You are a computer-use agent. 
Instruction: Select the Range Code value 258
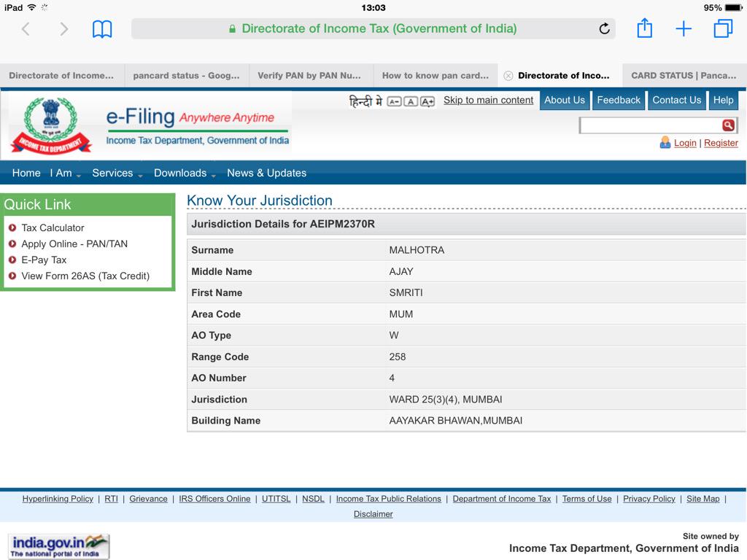point(398,357)
